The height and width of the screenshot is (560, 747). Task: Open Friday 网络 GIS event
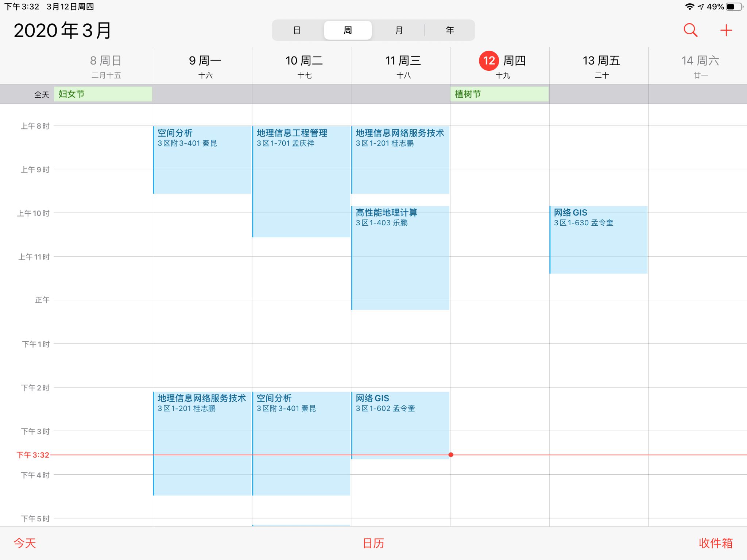(x=599, y=240)
